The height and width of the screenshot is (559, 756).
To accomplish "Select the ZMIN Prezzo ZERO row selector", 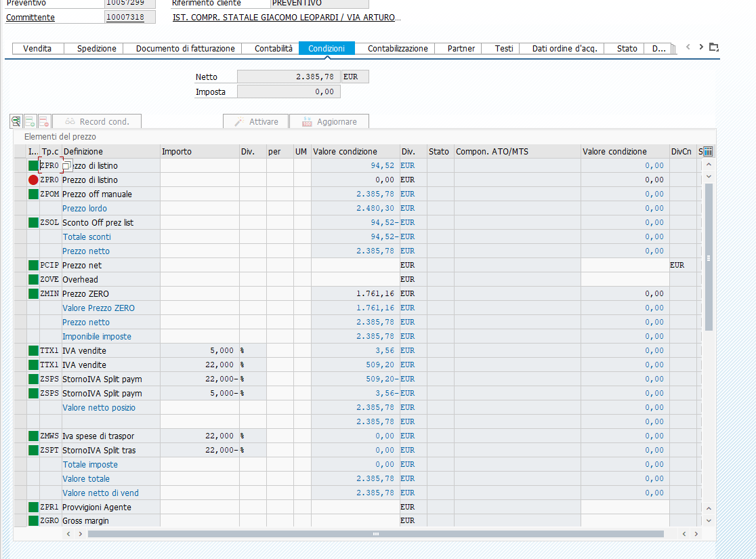I will coord(20,294).
